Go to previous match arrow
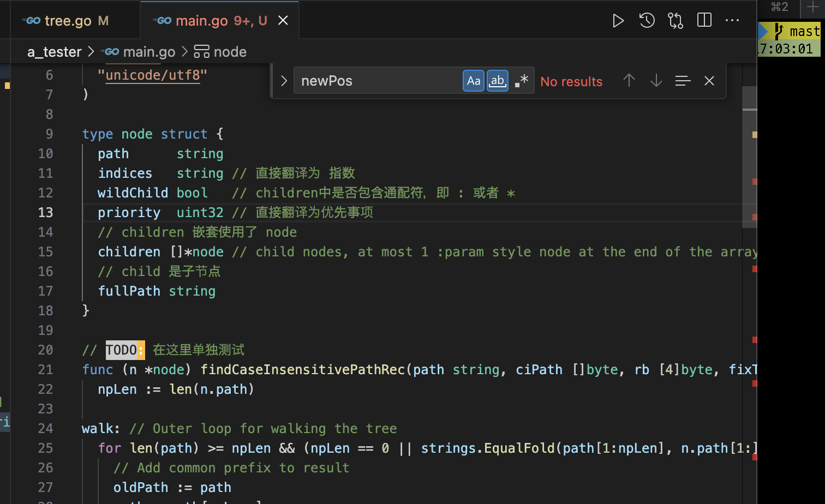Image resolution: width=825 pixels, height=504 pixels. tap(629, 81)
